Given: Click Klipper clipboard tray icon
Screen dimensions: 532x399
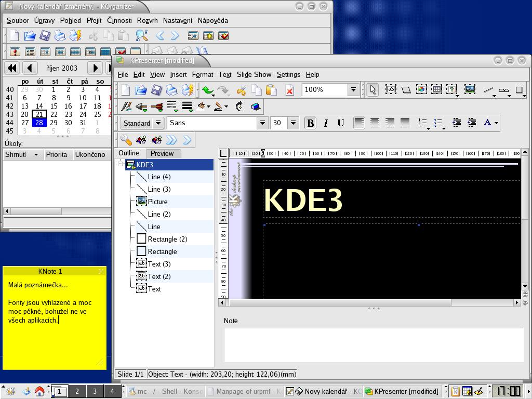Looking at the screenshot, I should pyautogui.click(x=455, y=391).
